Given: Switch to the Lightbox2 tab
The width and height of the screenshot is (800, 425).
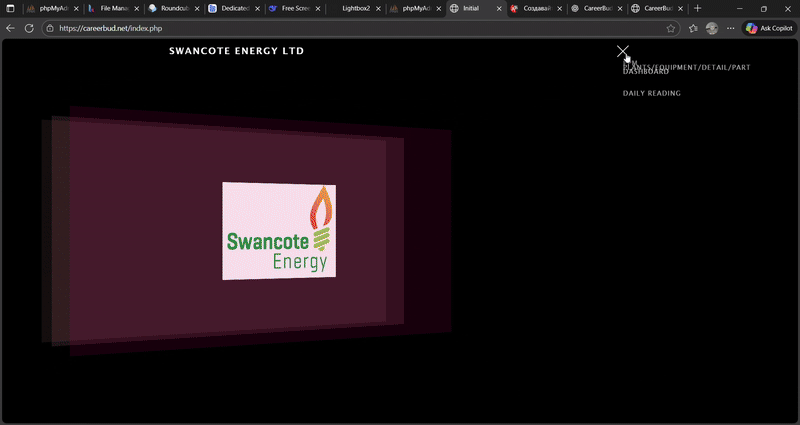Looking at the screenshot, I should coord(355,8).
